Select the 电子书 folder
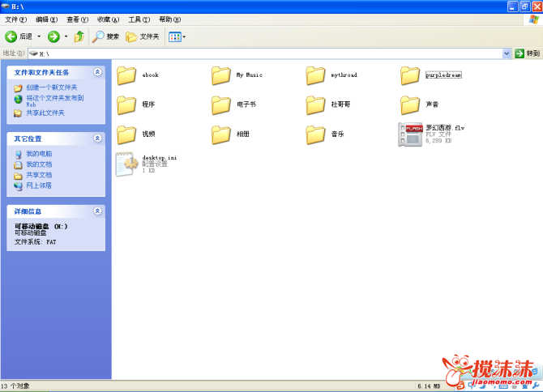Viewport: 543px width, 392px height. pos(233,104)
